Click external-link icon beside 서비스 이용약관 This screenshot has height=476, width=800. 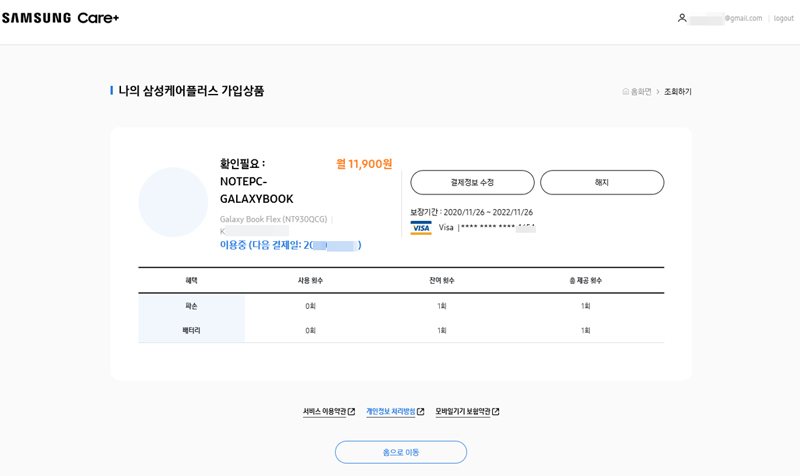click(351, 411)
